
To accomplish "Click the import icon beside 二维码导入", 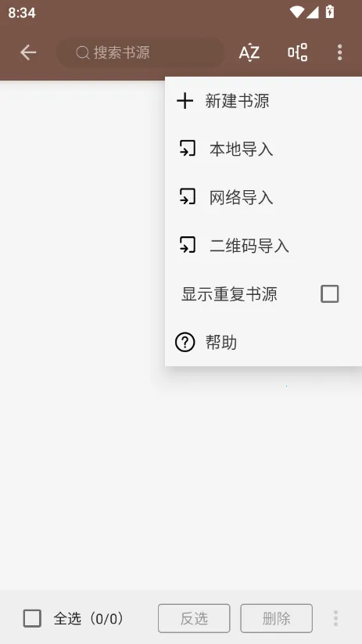I will [x=188, y=246].
